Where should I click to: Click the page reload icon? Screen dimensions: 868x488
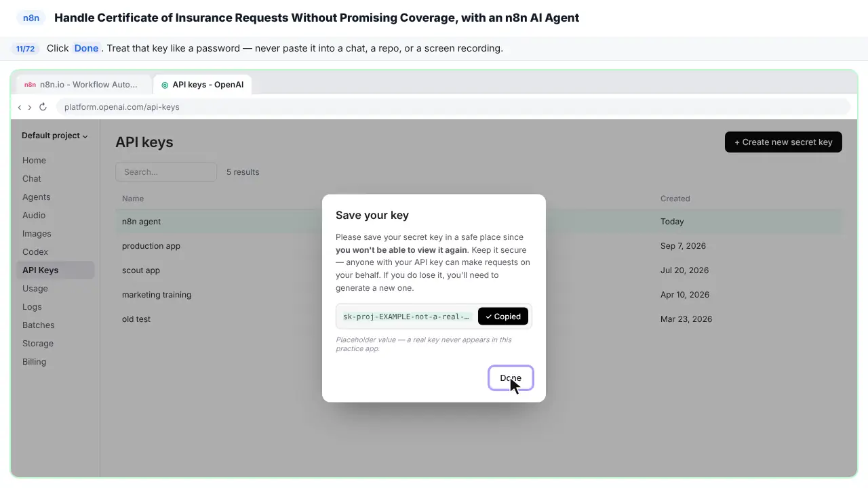43,107
